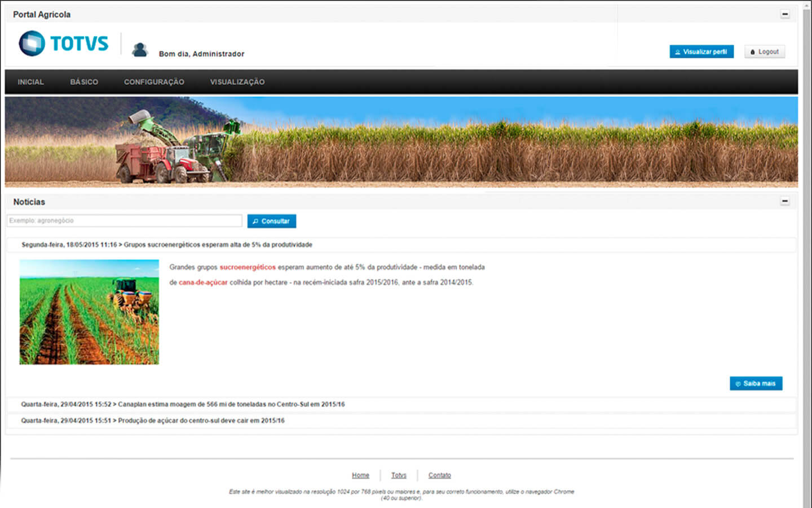This screenshot has width=812, height=508.
Task: Open the Contato footer link
Action: tap(439, 475)
